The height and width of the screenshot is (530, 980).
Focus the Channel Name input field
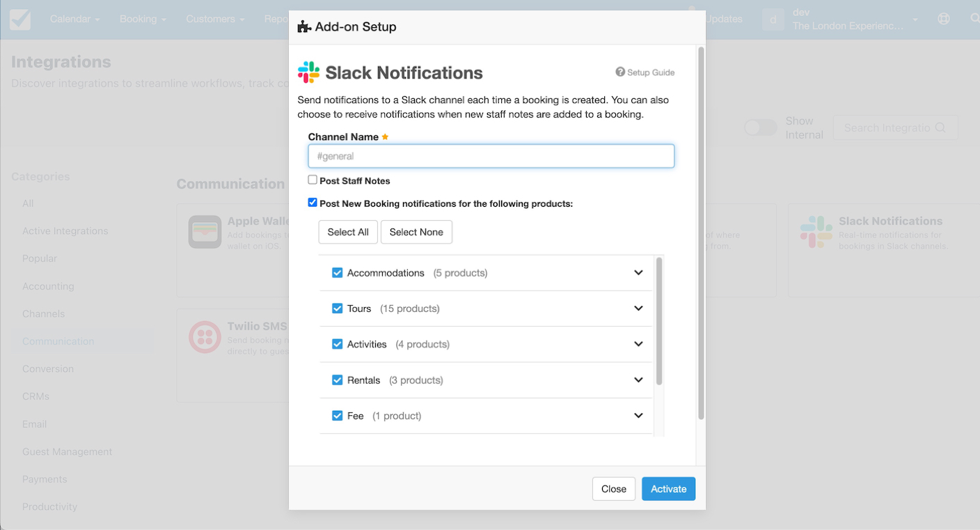point(491,156)
